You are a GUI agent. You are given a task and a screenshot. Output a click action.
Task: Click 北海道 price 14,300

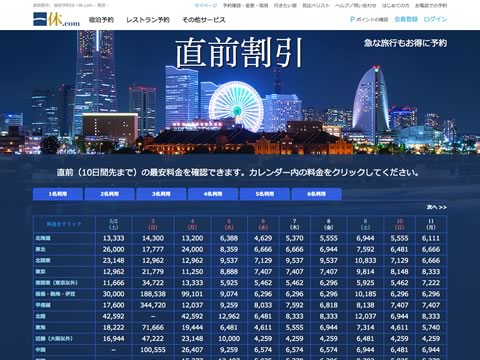coord(153,238)
